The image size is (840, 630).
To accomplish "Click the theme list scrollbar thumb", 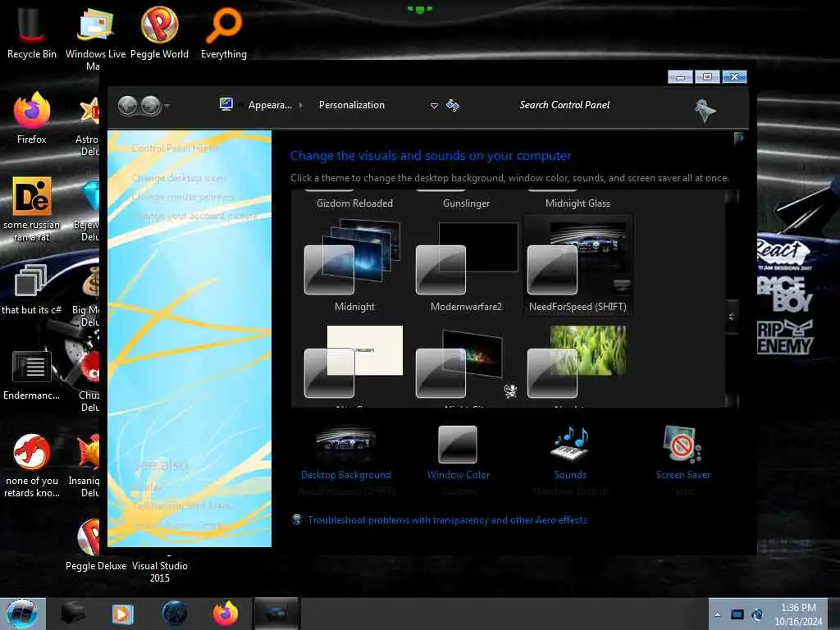I will (x=732, y=316).
